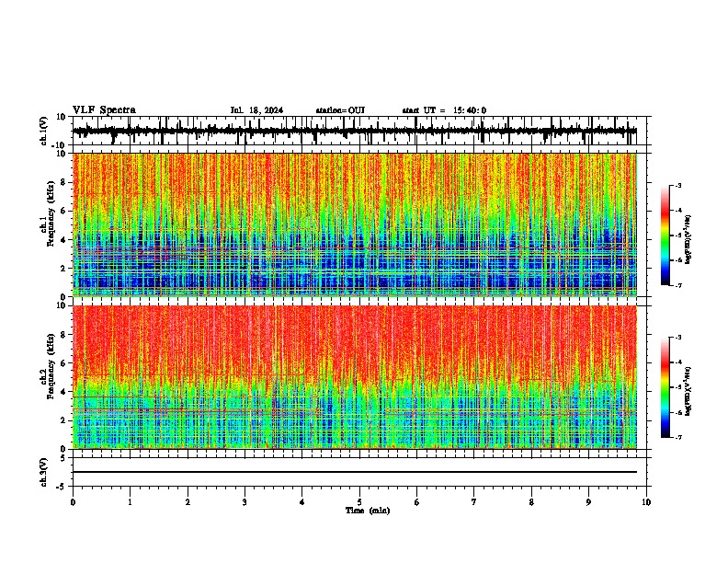Click time axis tick label "2"
Screen dimensions: 728x563
[x=188, y=502]
